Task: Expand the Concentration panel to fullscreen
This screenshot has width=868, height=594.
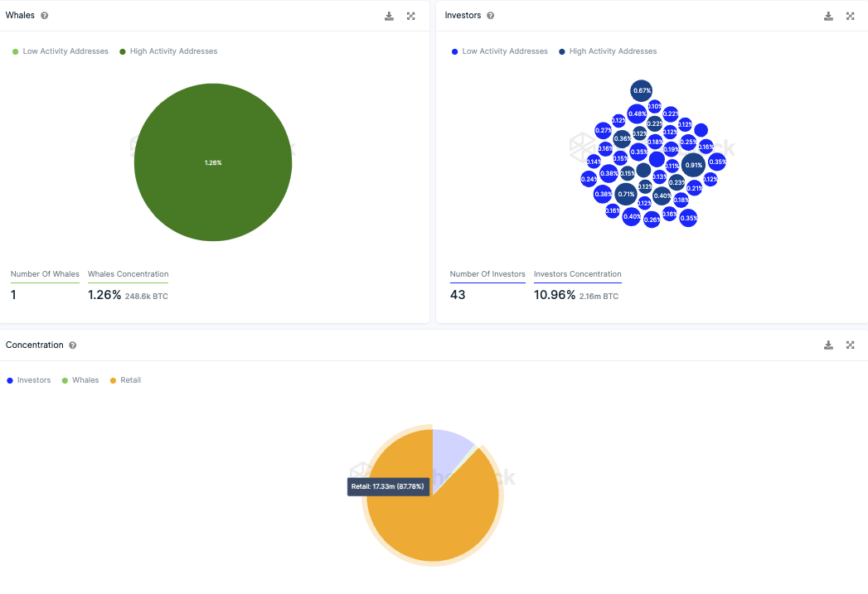Action: tap(851, 345)
